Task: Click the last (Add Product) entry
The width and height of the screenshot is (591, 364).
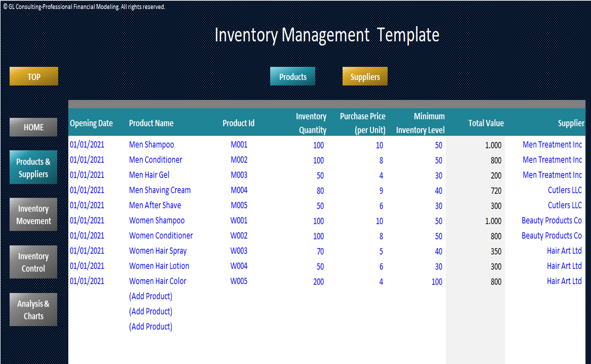Action: point(150,327)
